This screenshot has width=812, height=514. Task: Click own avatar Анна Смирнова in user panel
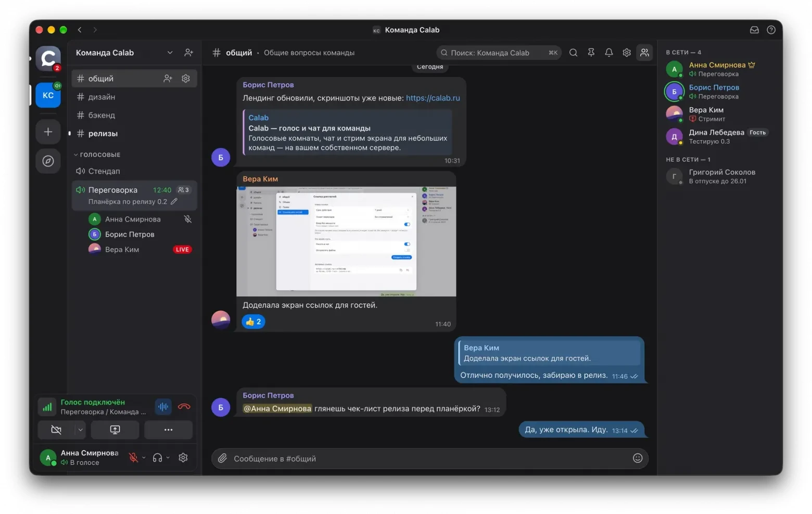point(48,458)
